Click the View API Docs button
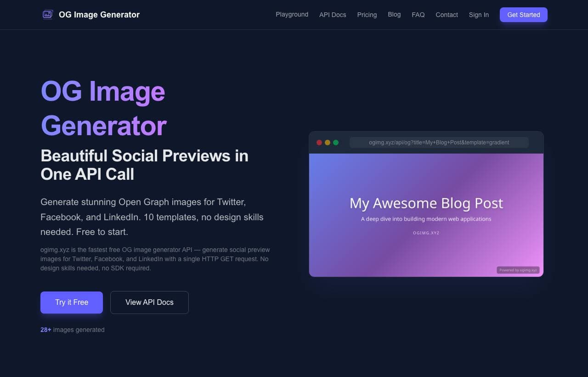 click(x=149, y=303)
